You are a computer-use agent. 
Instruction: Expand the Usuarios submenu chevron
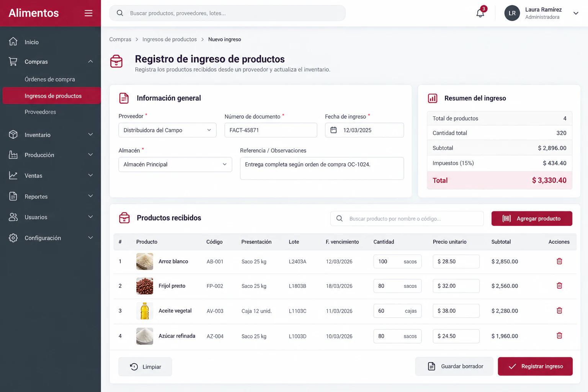[x=90, y=217]
